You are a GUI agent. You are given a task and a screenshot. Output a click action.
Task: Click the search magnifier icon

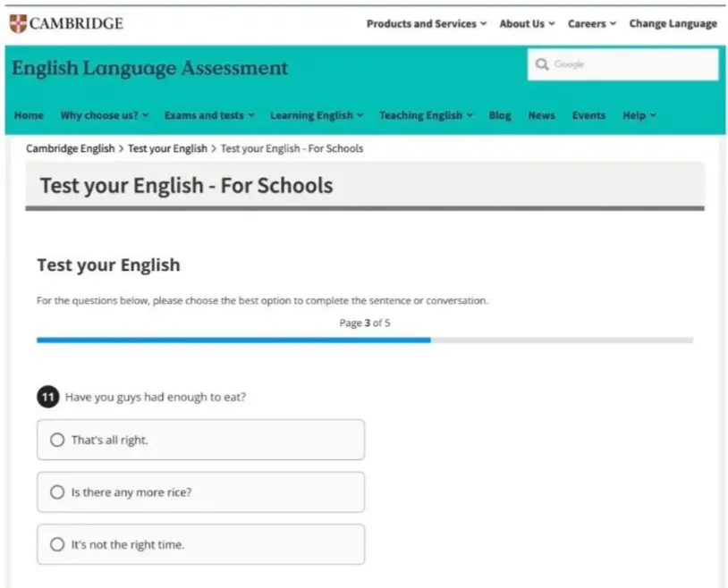541,64
